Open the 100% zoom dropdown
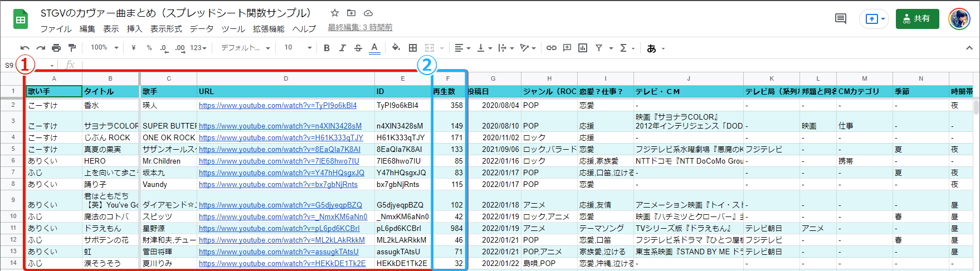 coord(105,48)
